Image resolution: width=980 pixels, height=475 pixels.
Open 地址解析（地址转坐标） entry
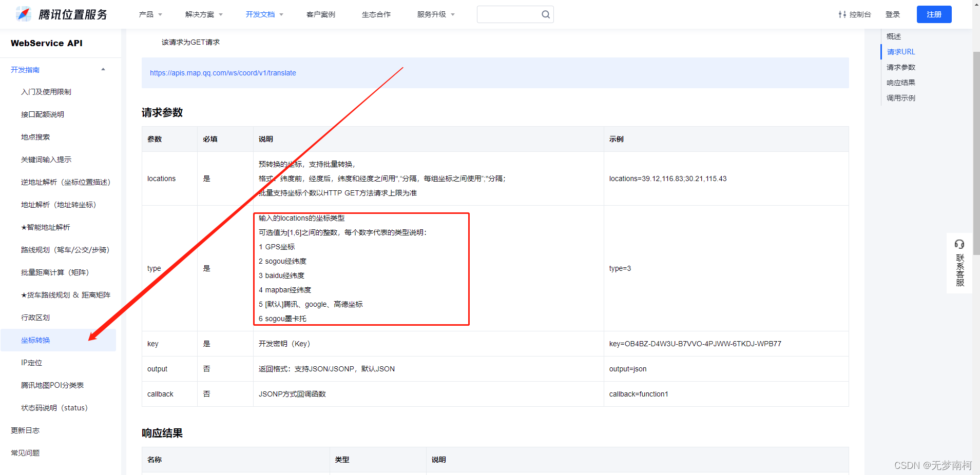click(59, 205)
